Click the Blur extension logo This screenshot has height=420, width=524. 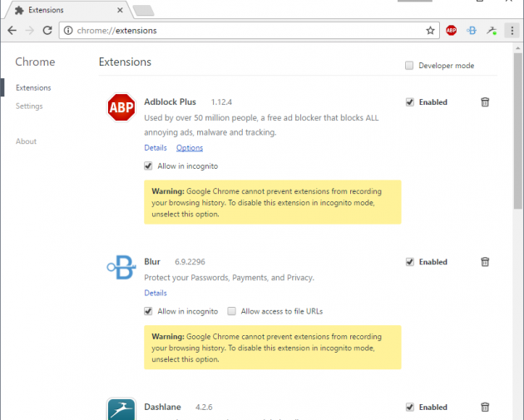click(x=121, y=267)
